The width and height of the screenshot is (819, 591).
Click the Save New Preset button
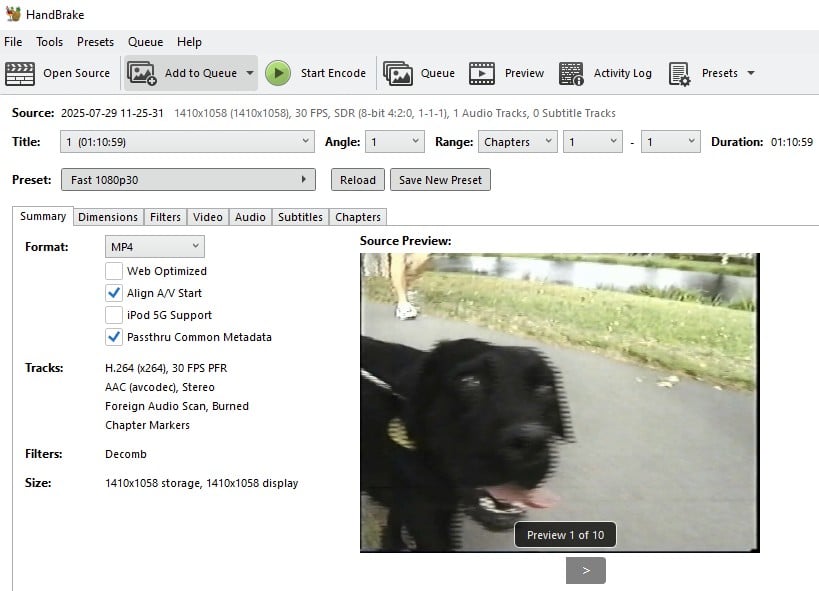click(440, 180)
